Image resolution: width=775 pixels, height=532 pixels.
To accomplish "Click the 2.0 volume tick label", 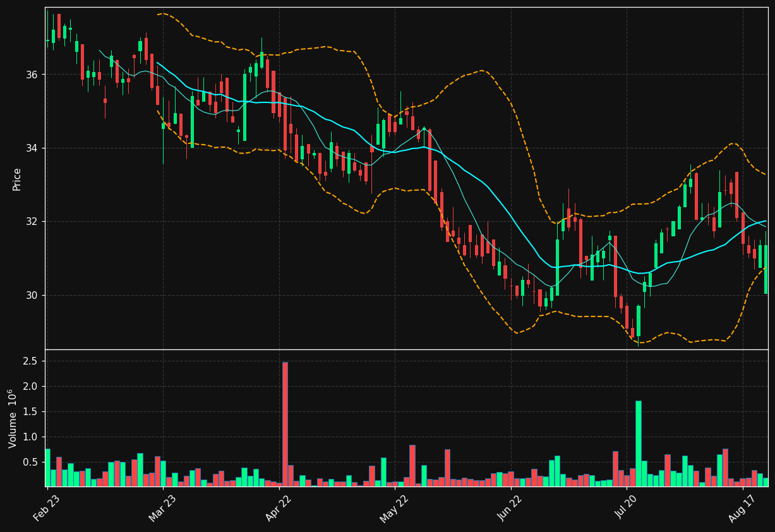I will coord(30,387).
